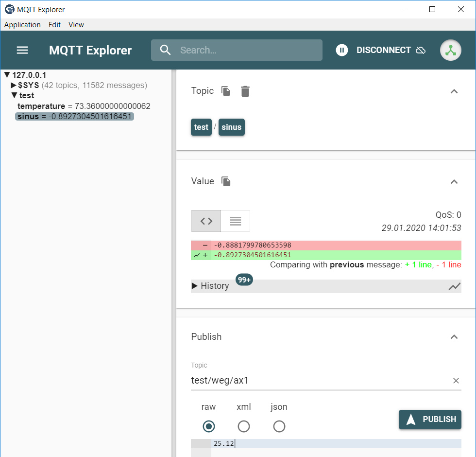Select the raw payload format
Screen dimensions: 476x457
click(208, 426)
